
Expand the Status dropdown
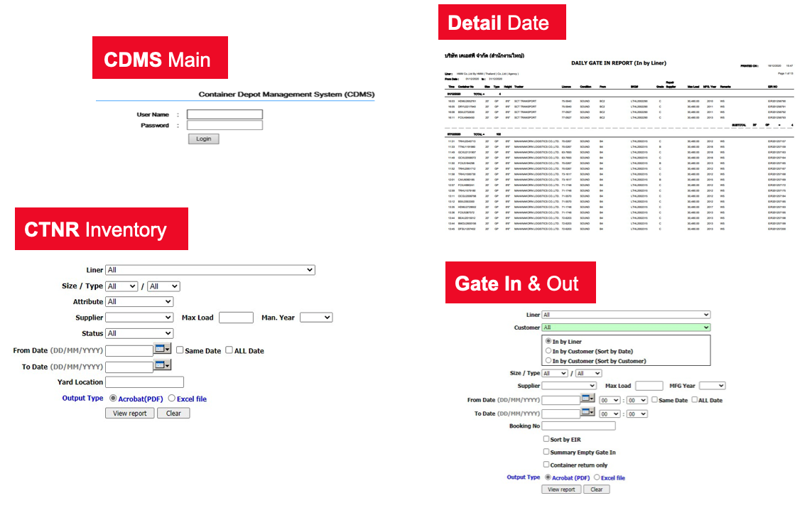point(139,333)
